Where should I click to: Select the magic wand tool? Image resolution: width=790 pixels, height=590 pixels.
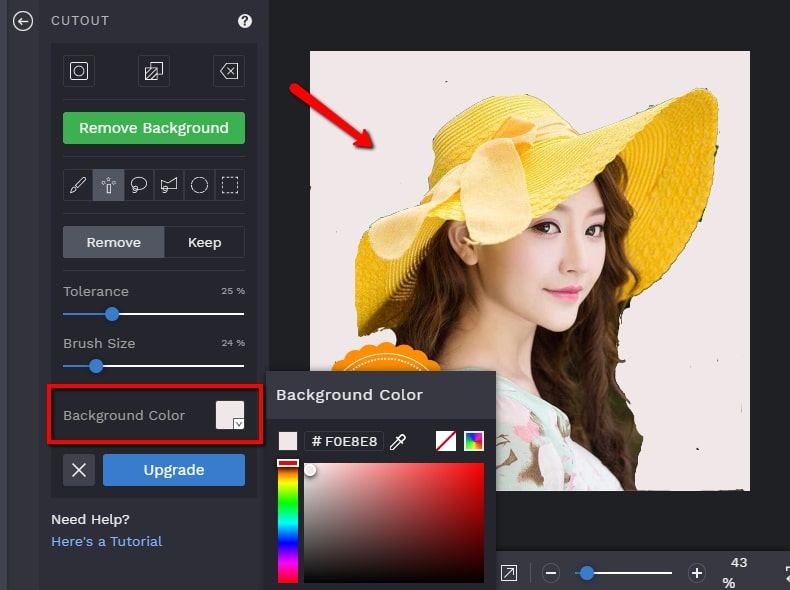pyautogui.click(x=108, y=185)
